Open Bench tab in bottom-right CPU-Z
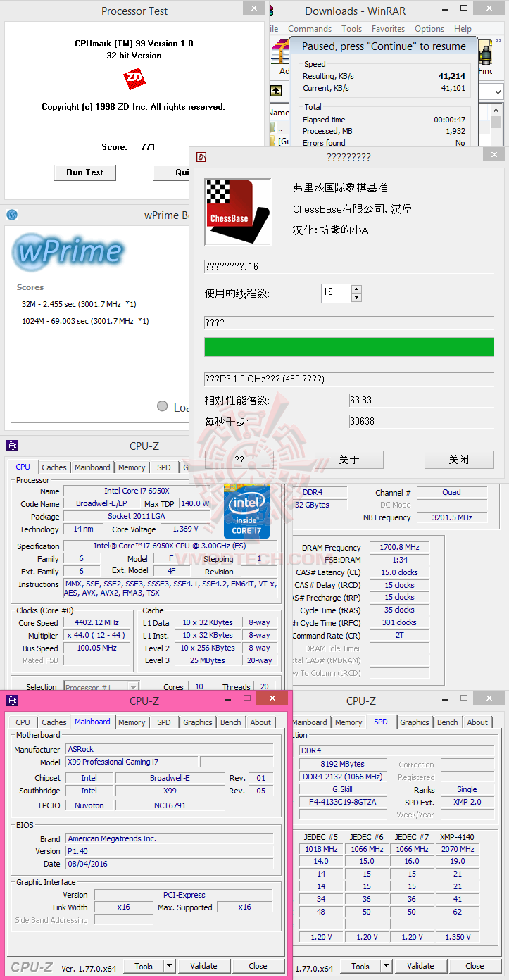Screen dimensions: 509x980 448,722
